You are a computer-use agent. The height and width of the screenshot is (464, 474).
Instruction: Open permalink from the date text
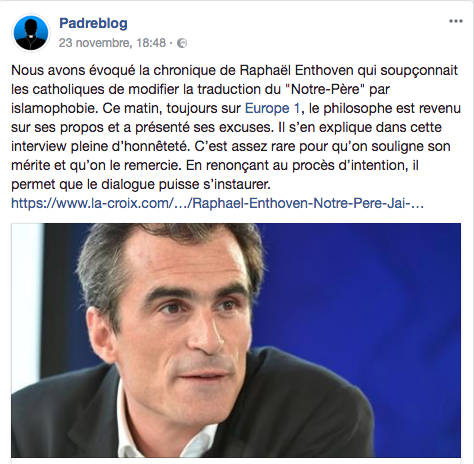coord(112,43)
